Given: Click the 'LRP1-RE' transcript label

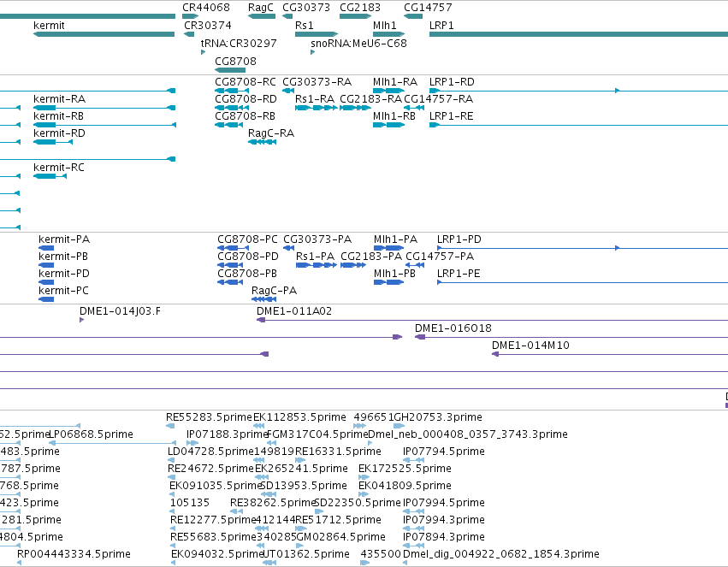Looking at the screenshot, I should [x=452, y=116].
